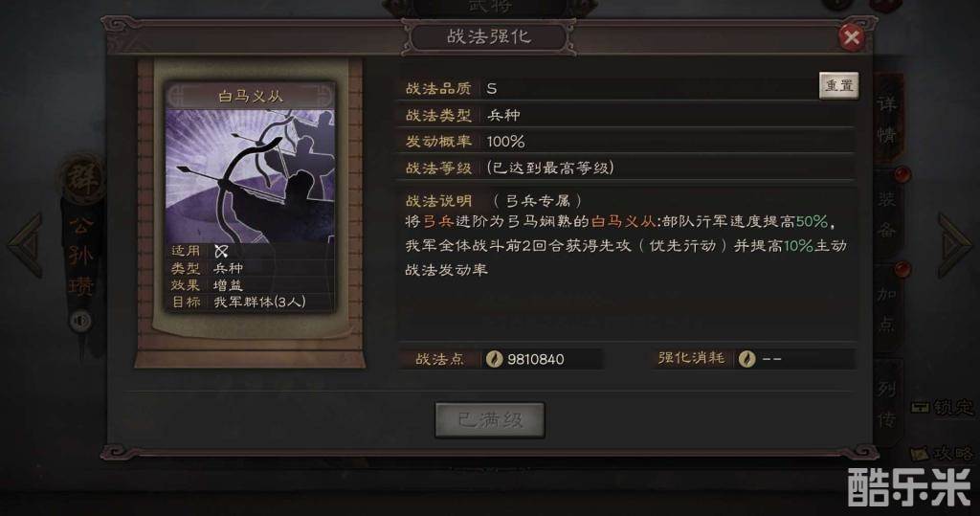Viewport: 980px width, 516px height.
Task: Close the 战法强化 dialog
Action: (851, 37)
